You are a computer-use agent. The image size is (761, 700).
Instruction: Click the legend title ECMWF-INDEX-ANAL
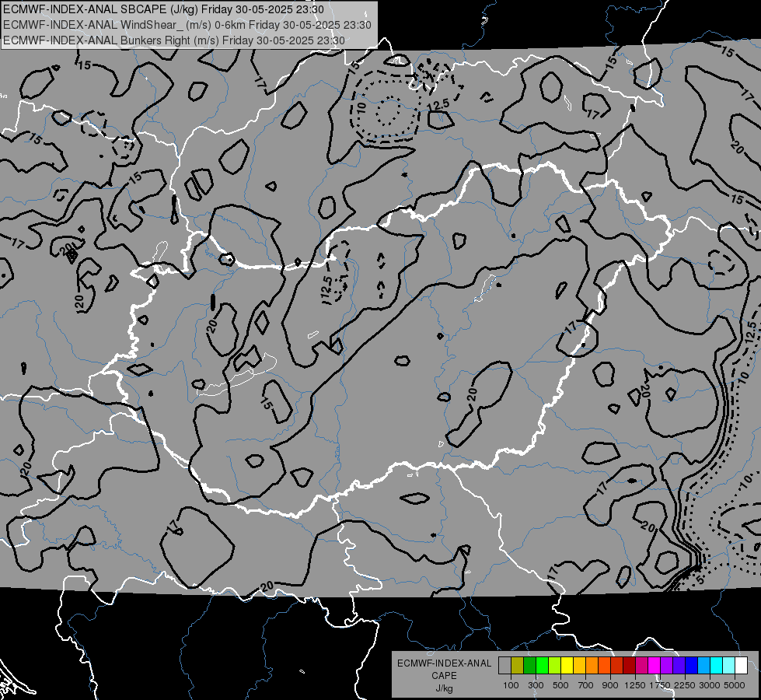pos(444,663)
